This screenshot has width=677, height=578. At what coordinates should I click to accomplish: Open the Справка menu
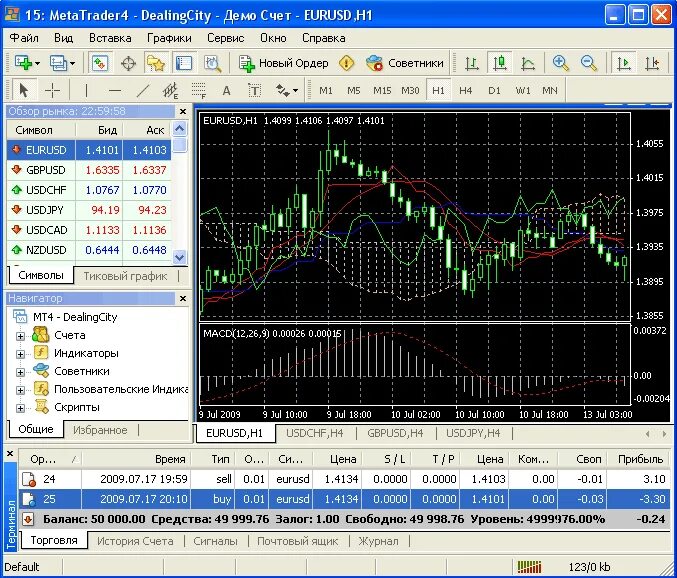[x=323, y=38]
